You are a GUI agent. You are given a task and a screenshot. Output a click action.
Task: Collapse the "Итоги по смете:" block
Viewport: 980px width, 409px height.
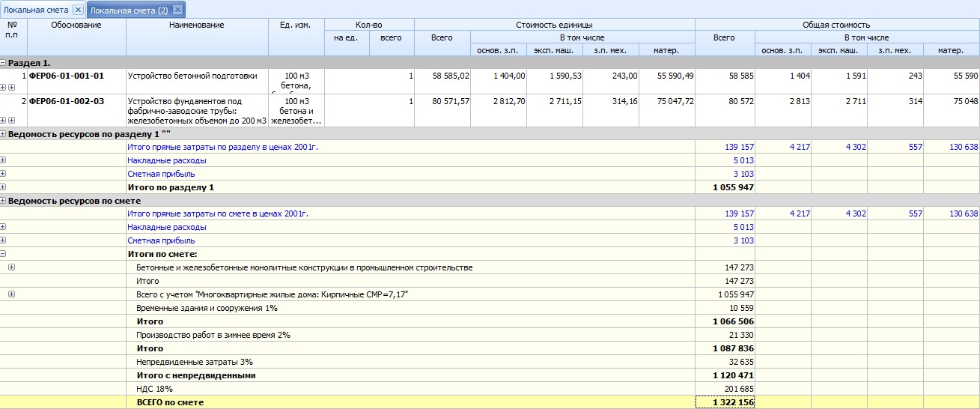click(4, 254)
